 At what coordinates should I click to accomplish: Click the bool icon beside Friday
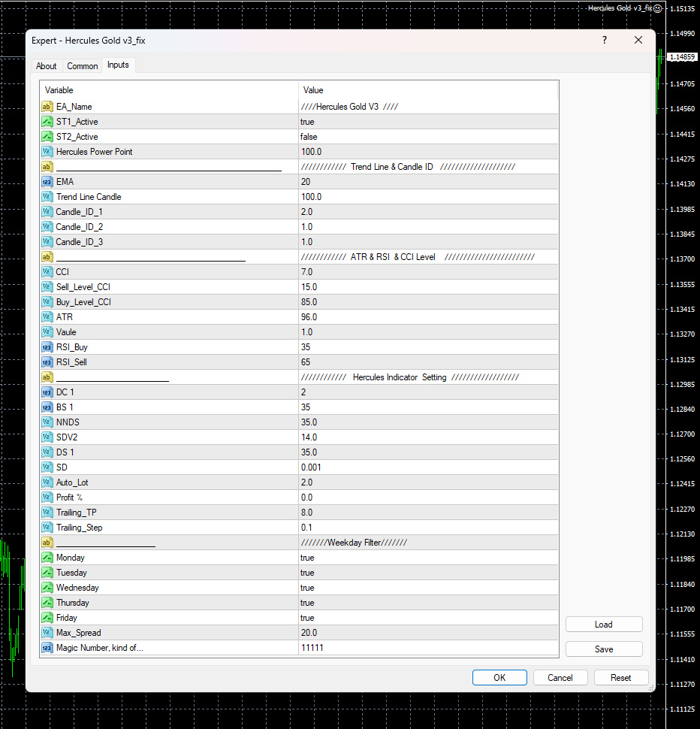click(47, 618)
